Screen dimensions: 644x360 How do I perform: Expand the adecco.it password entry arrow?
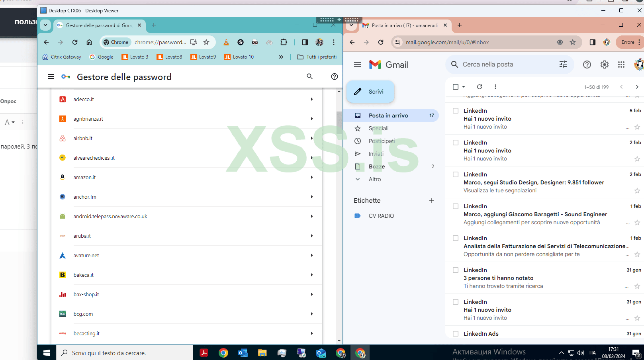(x=312, y=99)
